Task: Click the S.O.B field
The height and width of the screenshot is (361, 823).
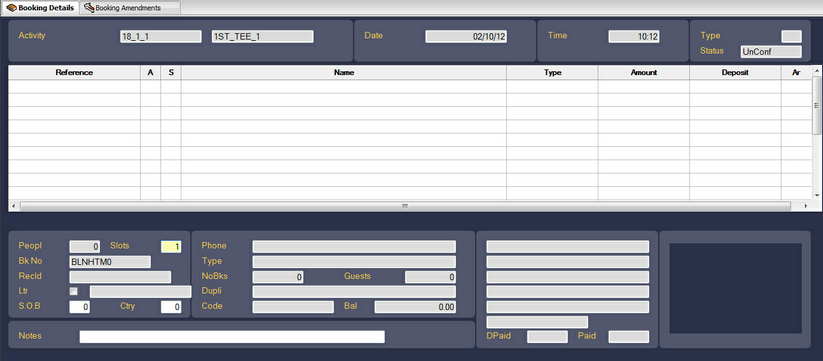Action: (79, 307)
